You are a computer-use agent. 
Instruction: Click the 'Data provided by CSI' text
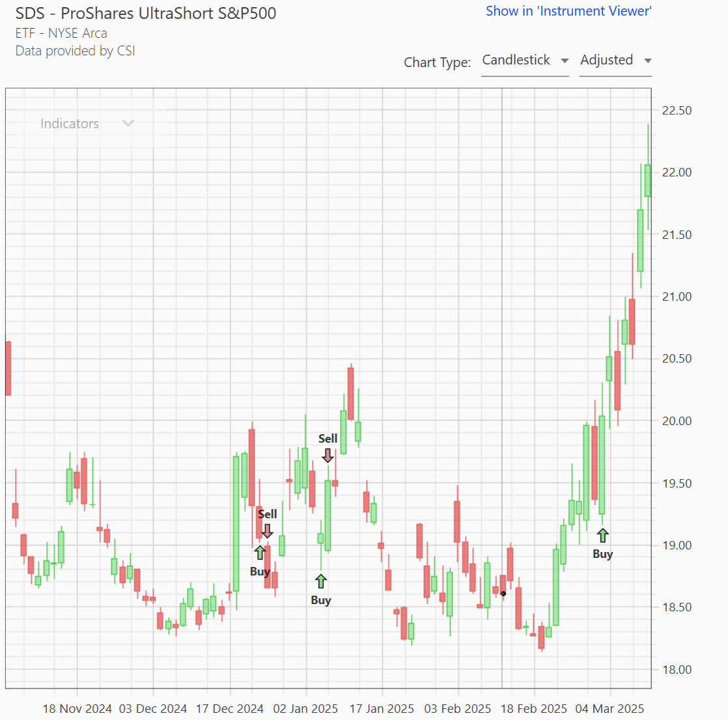pyautogui.click(x=76, y=51)
